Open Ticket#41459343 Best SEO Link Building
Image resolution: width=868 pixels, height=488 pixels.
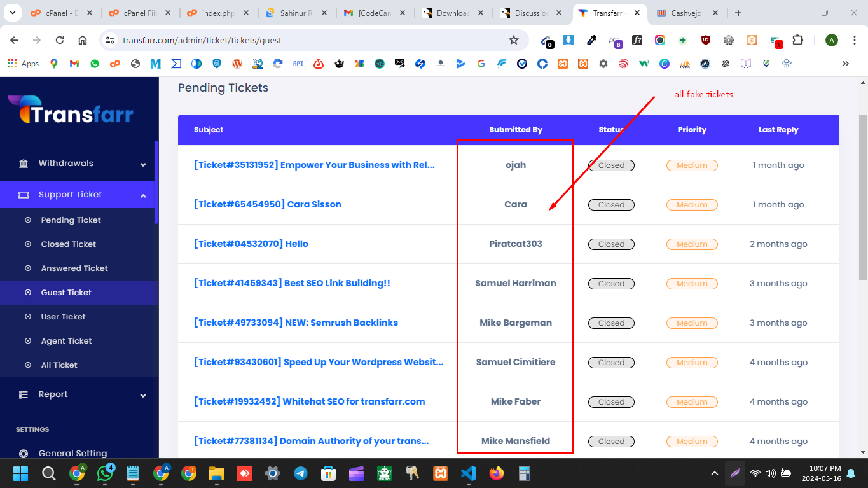coord(292,283)
